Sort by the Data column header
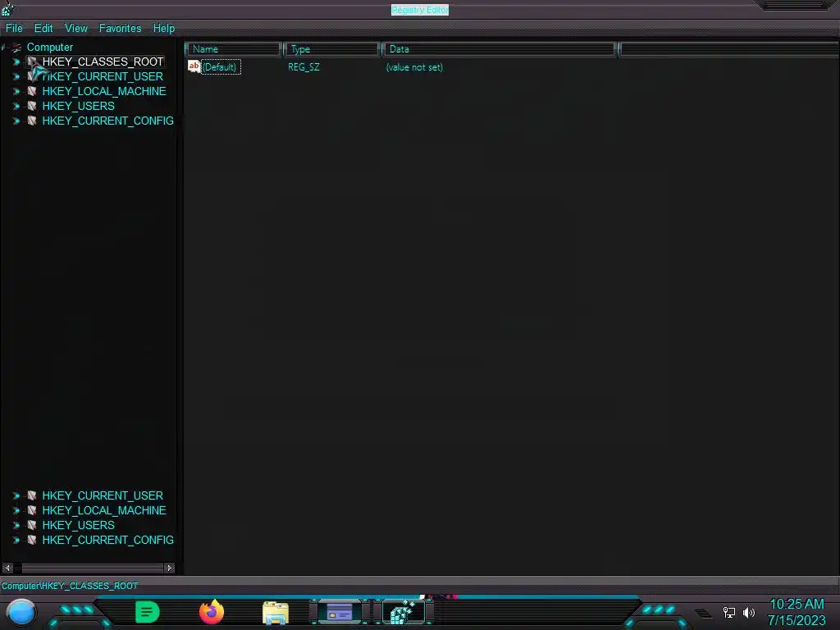Image resolution: width=840 pixels, height=630 pixels. [x=500, y=49]
